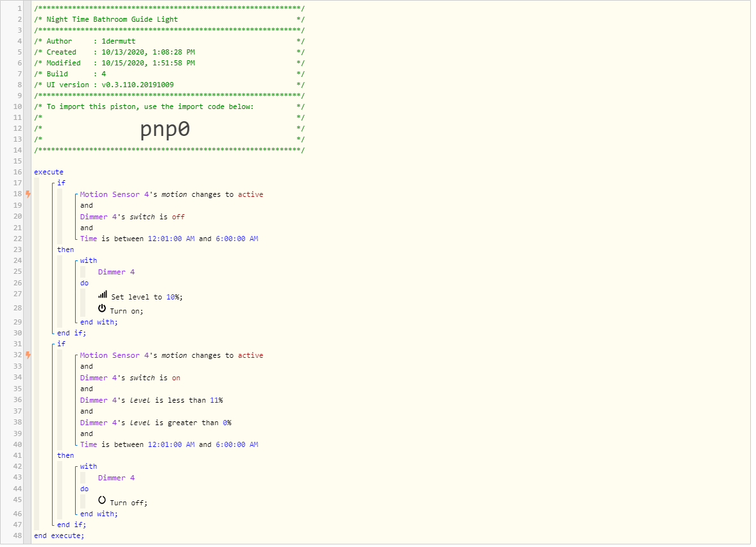Click the 'and' operator on line 19
The image size is (756, 547).
tap(87, 206)
